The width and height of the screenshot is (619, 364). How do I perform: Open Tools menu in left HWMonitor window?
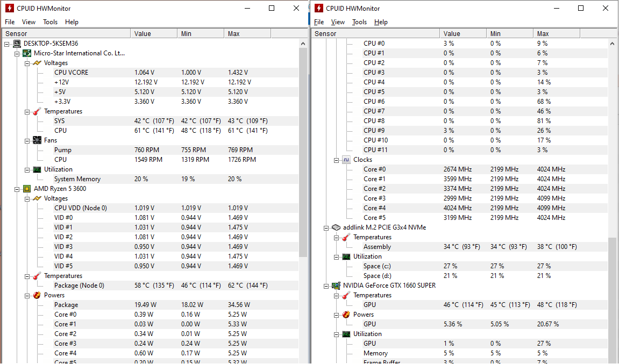coord(50,22)
